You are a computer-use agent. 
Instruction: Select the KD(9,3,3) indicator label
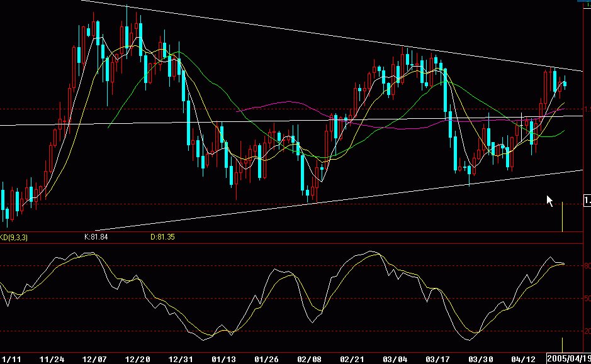tap(14, 236)
